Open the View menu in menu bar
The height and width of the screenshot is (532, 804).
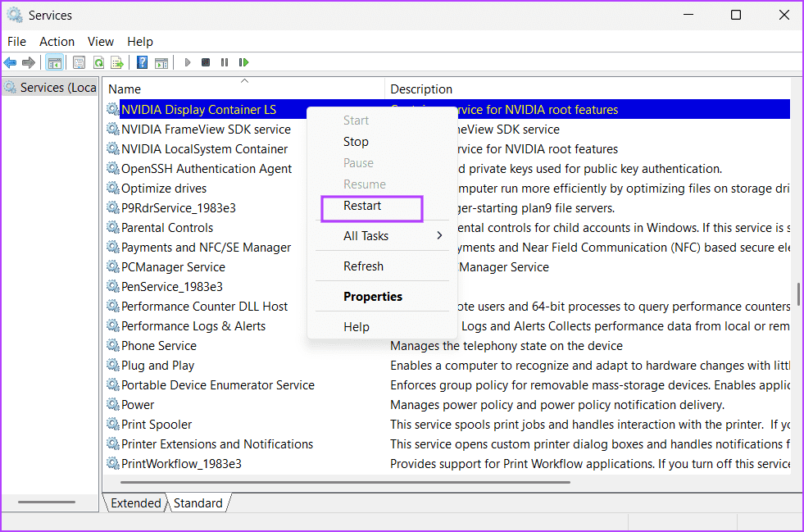point(101,42)
